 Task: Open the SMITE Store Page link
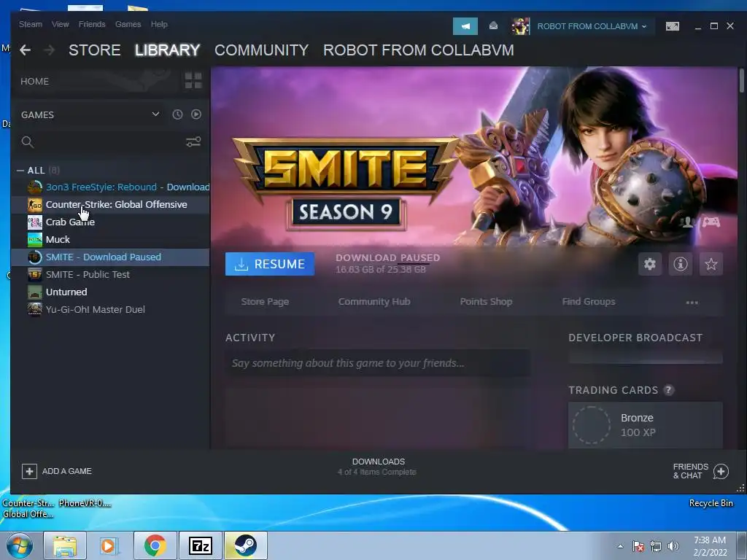[265, 301]
